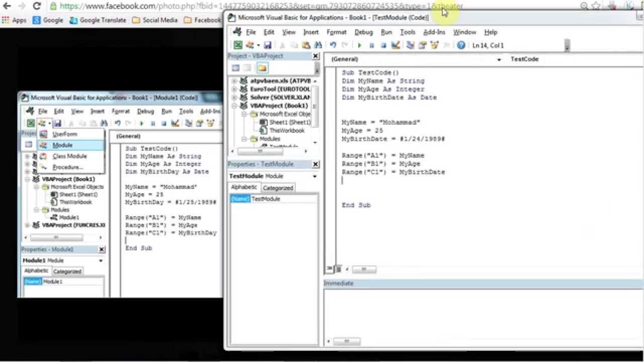Click Design Mode icon in Module1 window toolbar
The image size is (644, 362).
[175, 123]
